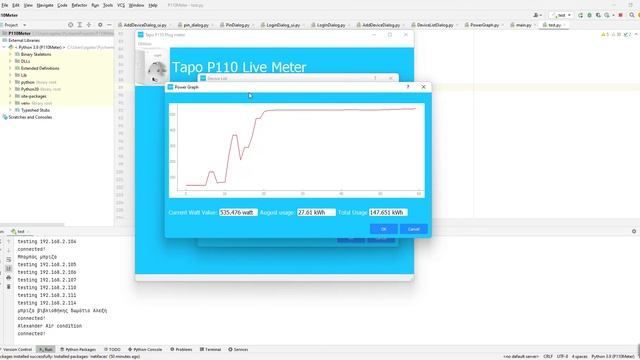Click the Total Usage field
This screenshot has height=360, width=640.
[388, 212]
